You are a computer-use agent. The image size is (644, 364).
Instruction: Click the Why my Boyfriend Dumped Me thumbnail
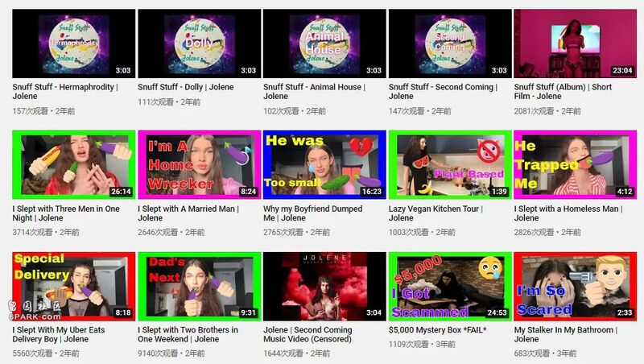pos(324,165)
